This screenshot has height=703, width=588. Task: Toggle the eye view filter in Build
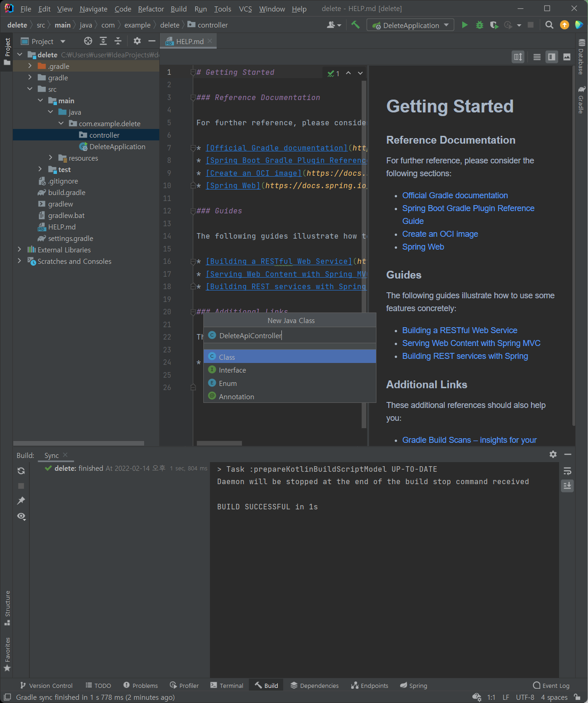[x=21, y=516]
